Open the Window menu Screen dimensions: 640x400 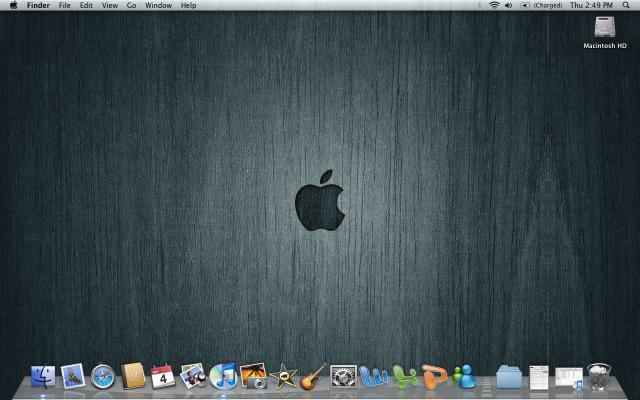point(158,5)
